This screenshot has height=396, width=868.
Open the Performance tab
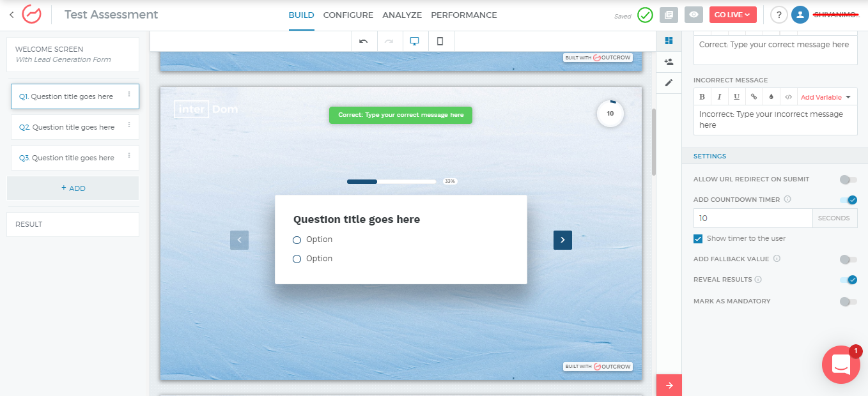(464, 15)
